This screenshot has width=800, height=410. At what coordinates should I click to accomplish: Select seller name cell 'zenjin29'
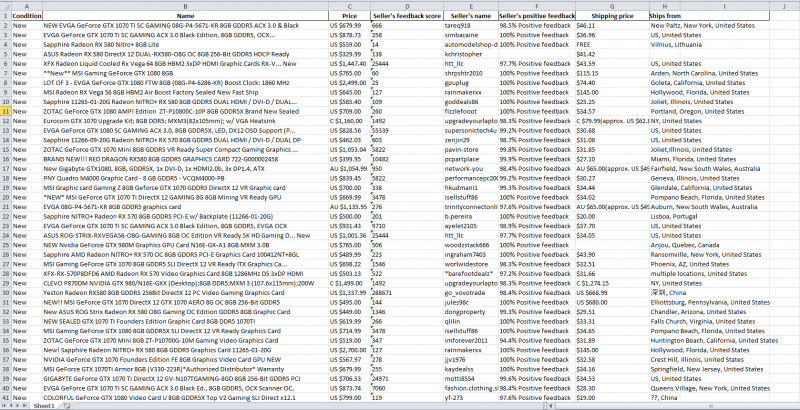pyautogui.click(x=471, y=140)
